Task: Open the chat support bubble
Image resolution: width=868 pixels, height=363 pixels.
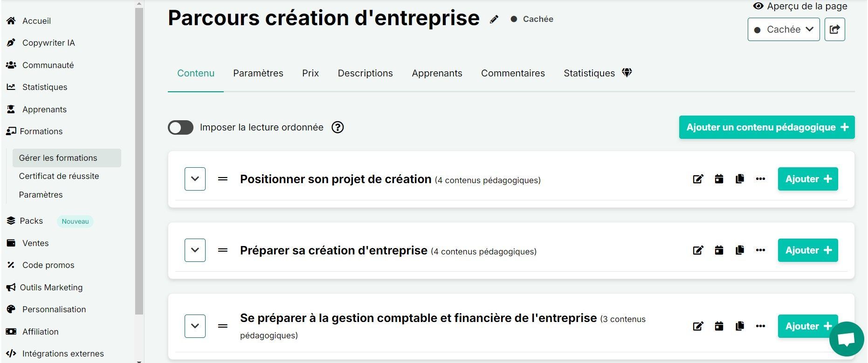Action: pos(847,339)
